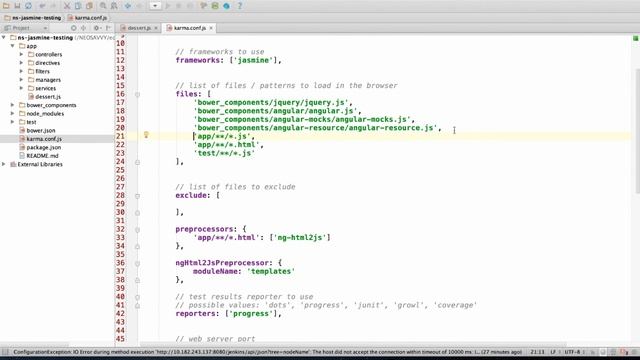Expand the filters folder
640x360 pixels.
pos(21,71)
